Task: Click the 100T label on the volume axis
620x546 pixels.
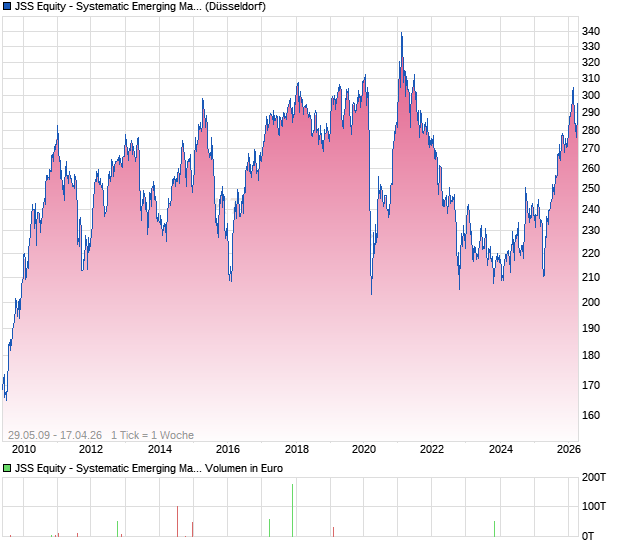Action: click(594, 506)
